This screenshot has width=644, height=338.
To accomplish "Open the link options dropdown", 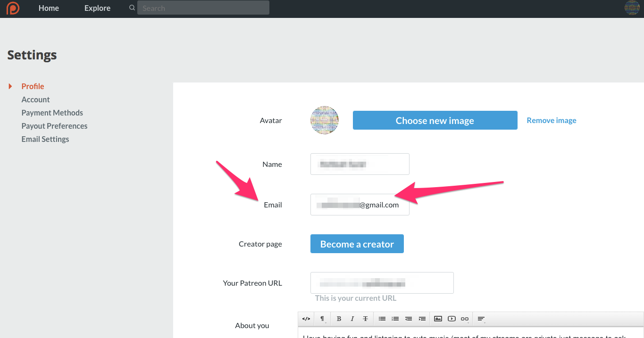I will click(465, 319).
